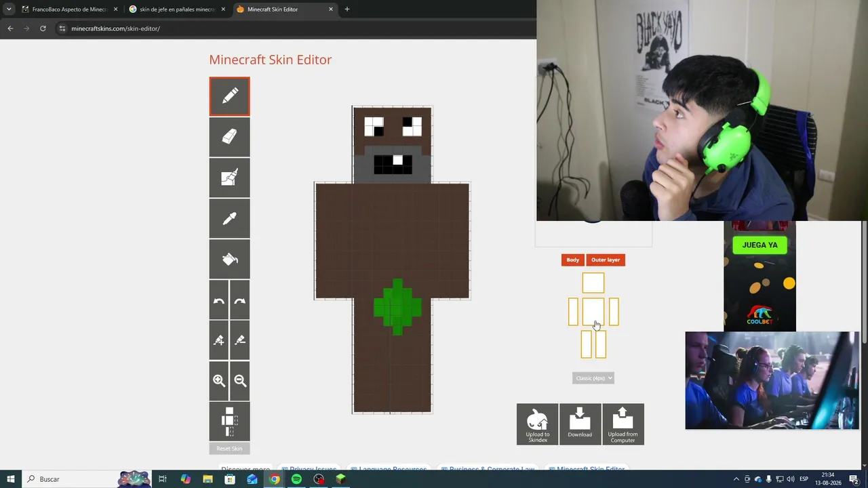
Task: Click Upload from Computer button
Action: [x=623, y=424]
